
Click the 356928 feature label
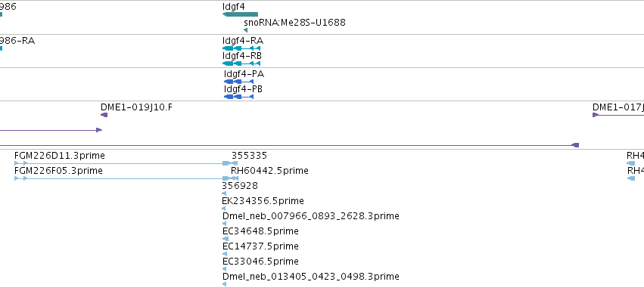coord(240,186)
